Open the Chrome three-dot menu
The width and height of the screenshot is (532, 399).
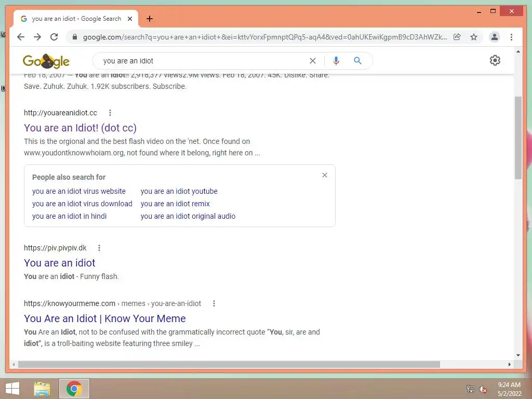pyautogui.click(x=511, y=37)
